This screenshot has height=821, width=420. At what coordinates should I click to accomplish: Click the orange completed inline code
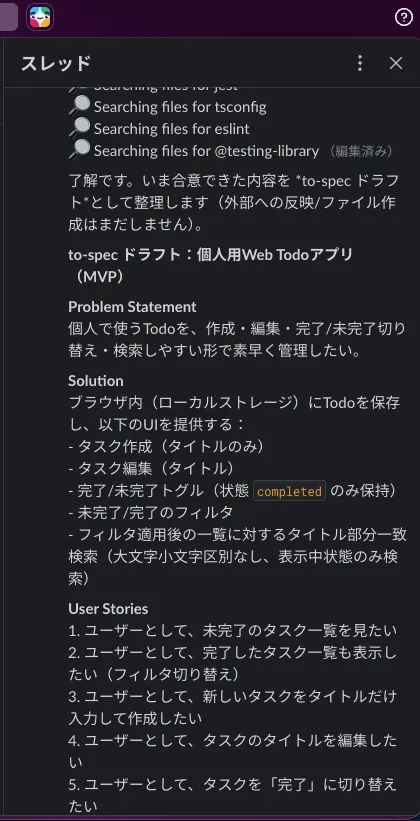click(290, 491)
